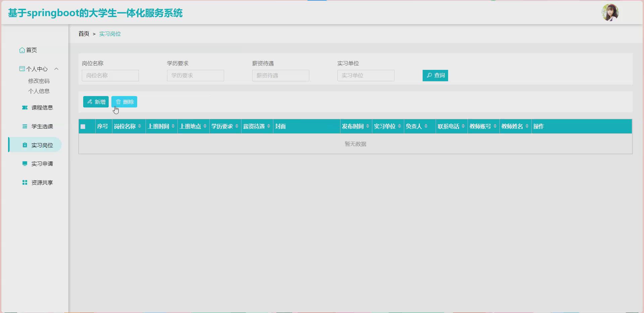Screen dimensions: 644x313
Task: Click the 查询 search button
Action: click(x=435, y=76)
